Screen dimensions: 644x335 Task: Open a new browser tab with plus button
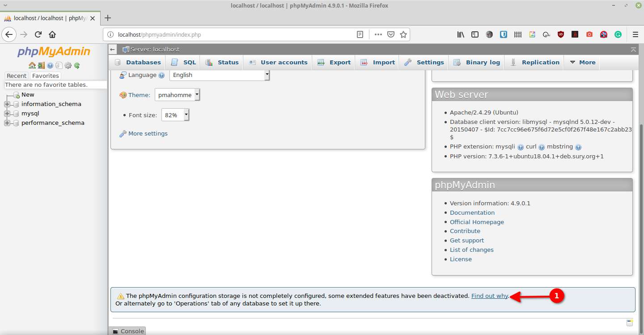pyautogui.click(x=107, y=18)
